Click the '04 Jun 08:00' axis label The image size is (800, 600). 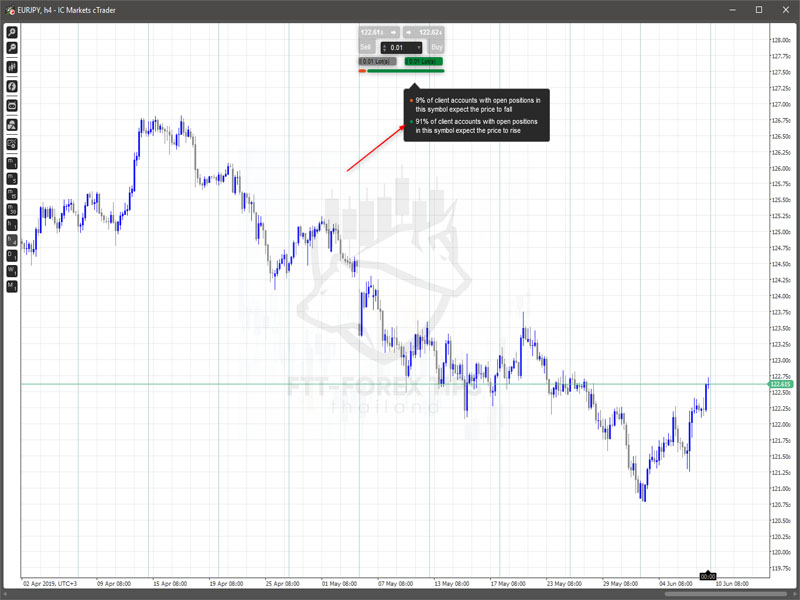(676, 583)
